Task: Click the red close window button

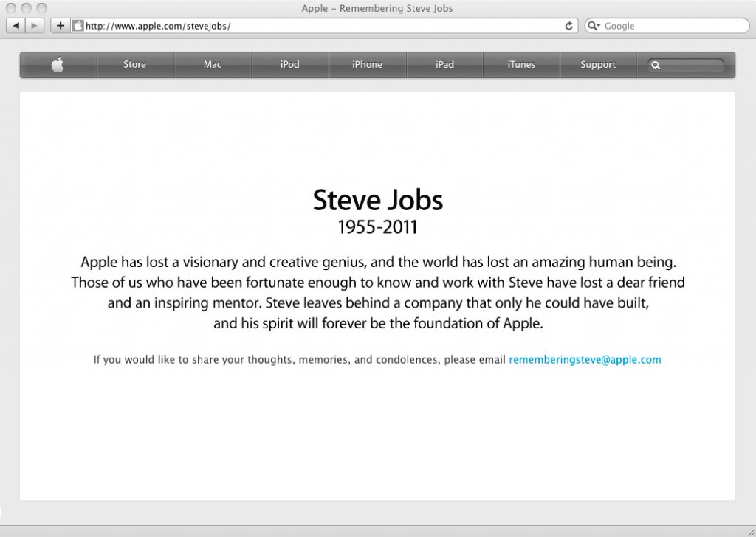Action: coord(11,8)
